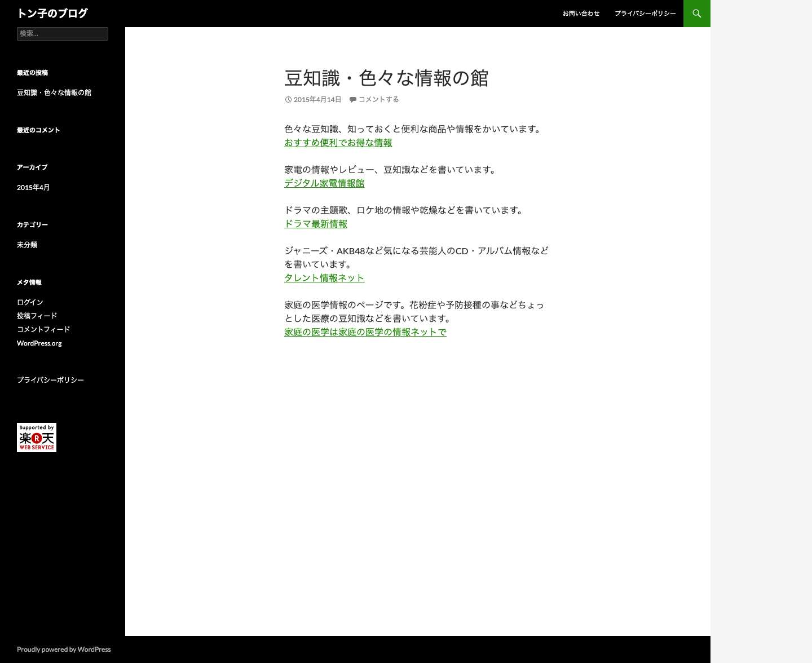
Task: Open お問い合わせ in the top menu
Action: 581,13
